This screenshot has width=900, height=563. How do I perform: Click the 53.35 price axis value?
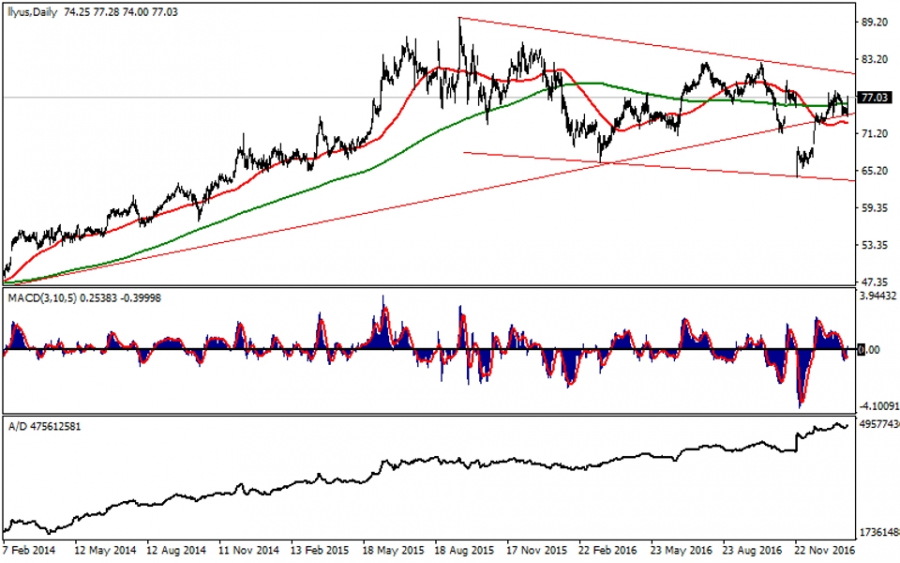[875, 245]
